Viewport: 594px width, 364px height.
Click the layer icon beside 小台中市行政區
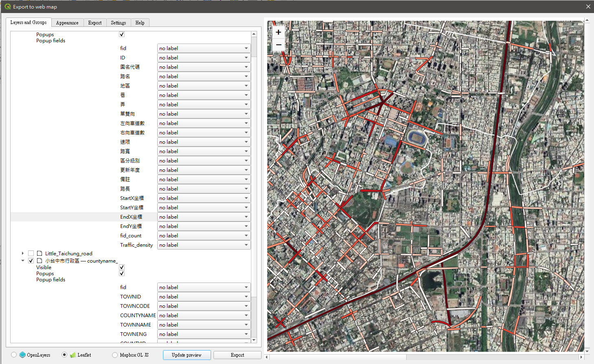pos(39,261)
